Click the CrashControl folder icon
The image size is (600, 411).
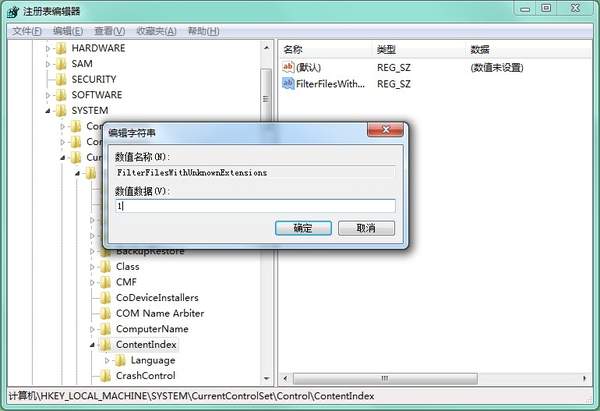[105, 376]
